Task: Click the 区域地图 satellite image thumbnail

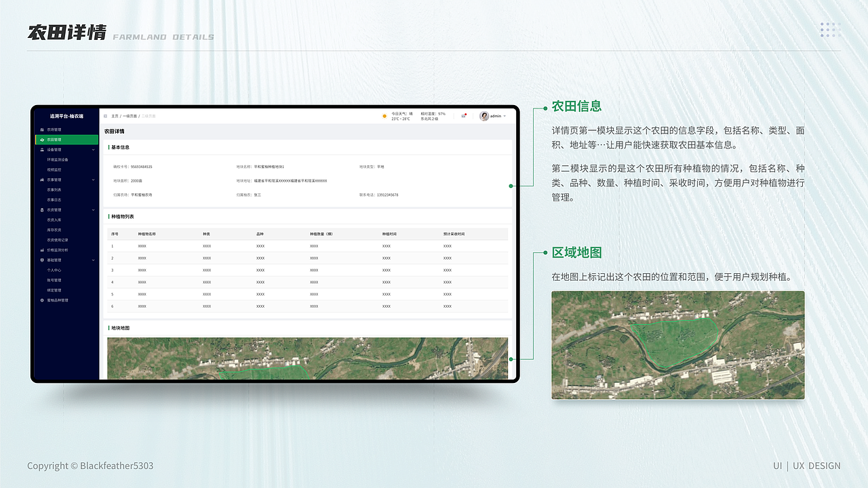Action: pyautogui.click(x=677, y=345)
